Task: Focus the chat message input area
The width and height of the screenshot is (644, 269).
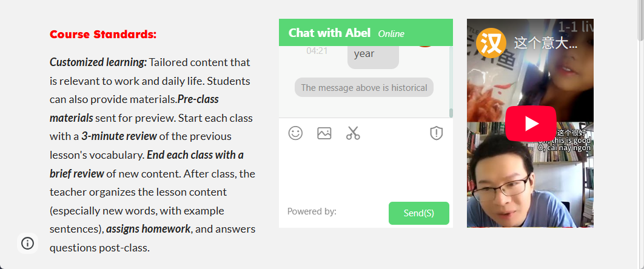Action: pos(366,172)
